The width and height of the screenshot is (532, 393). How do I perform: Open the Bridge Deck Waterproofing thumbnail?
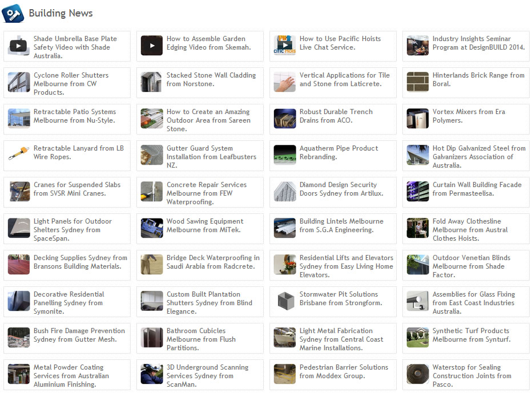click(x=152, y=265)
